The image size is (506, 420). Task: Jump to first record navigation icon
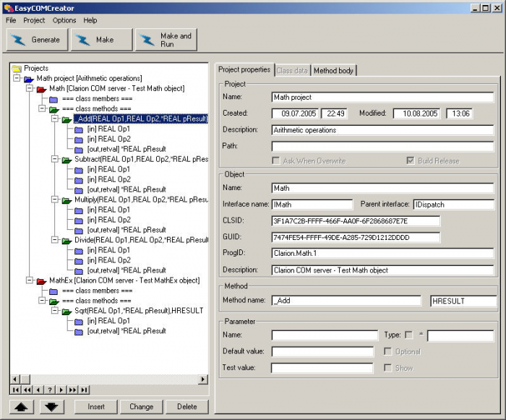(x=15, y=390)
